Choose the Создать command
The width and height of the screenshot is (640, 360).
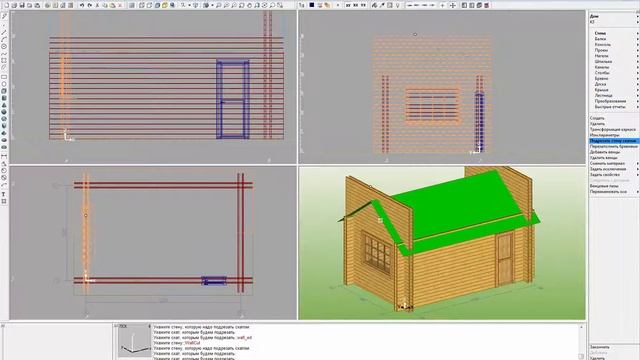597,118
